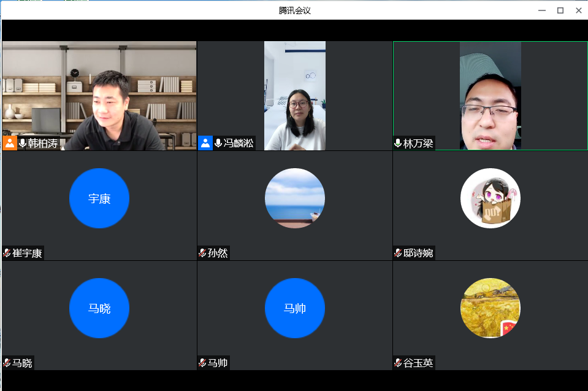Click the muted mic icon beside 马帅
Screen dimensions: 588x391
click(x=202, y=363)
